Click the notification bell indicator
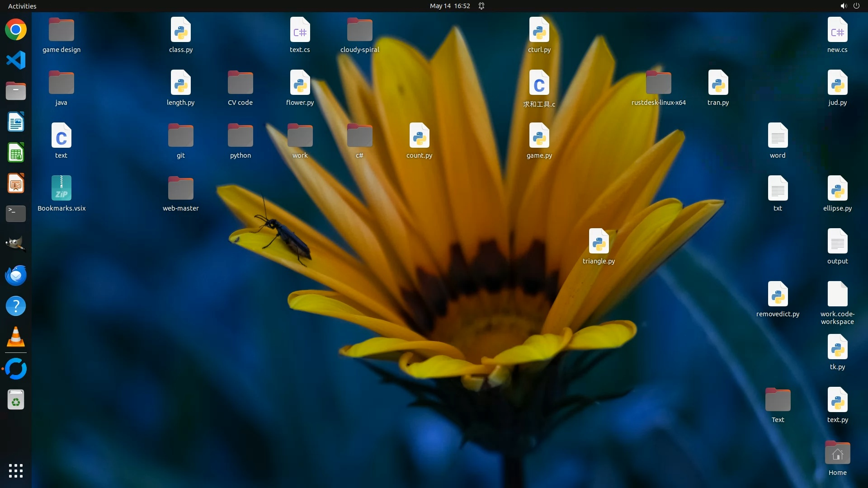This screenshot has height=488, width=868. pyautogui.click(x=481, y=6)
